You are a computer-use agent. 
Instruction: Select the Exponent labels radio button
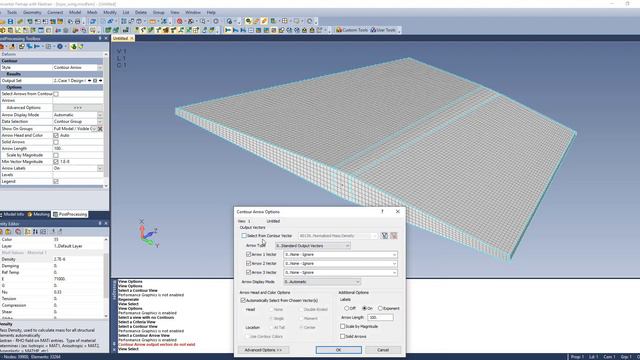[x=380, y=308]
